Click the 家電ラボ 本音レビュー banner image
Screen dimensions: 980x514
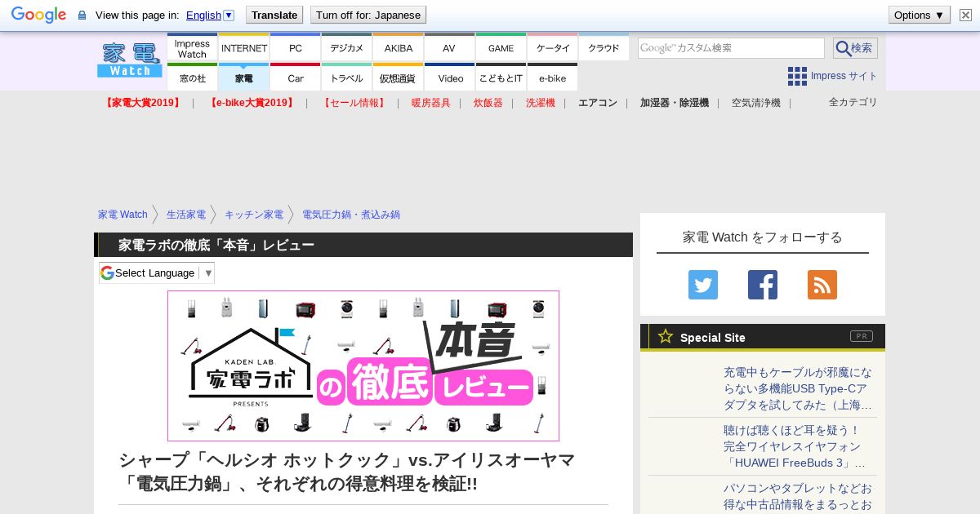[363, 366]
